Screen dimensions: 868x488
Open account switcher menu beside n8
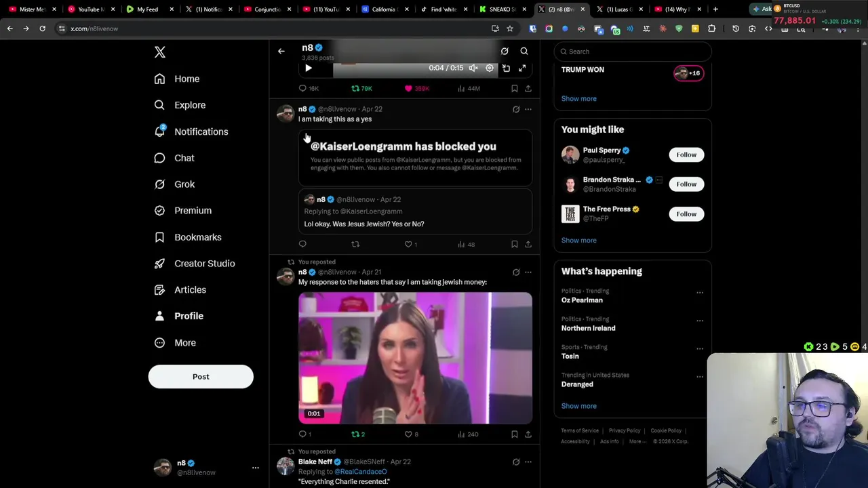[x=256, y=468]
